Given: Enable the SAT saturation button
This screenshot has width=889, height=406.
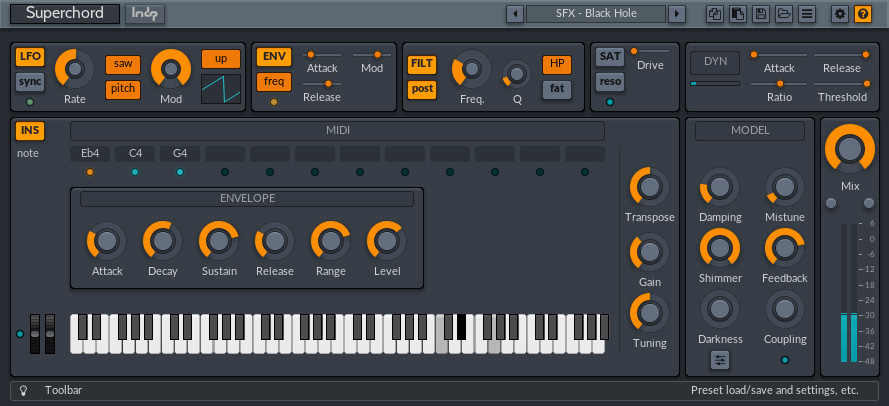Looking at the screenshot, I should click(x=609, y=56).
